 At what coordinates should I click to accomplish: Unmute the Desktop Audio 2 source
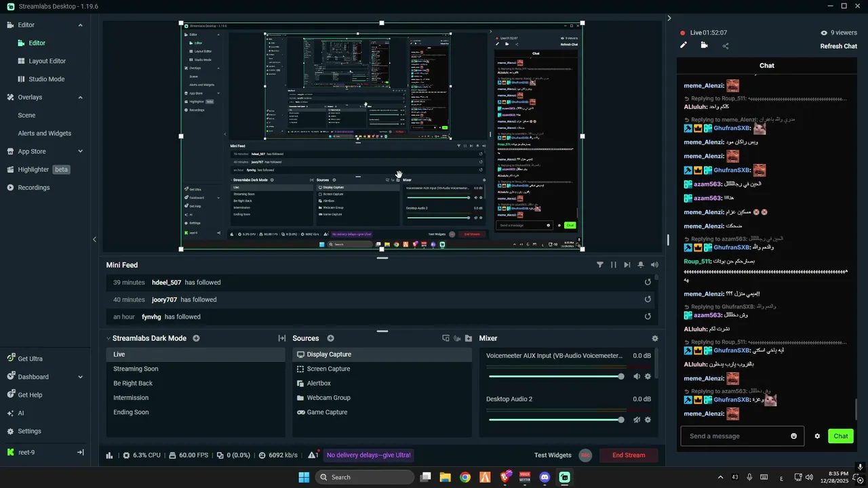(x=637, y=420)
